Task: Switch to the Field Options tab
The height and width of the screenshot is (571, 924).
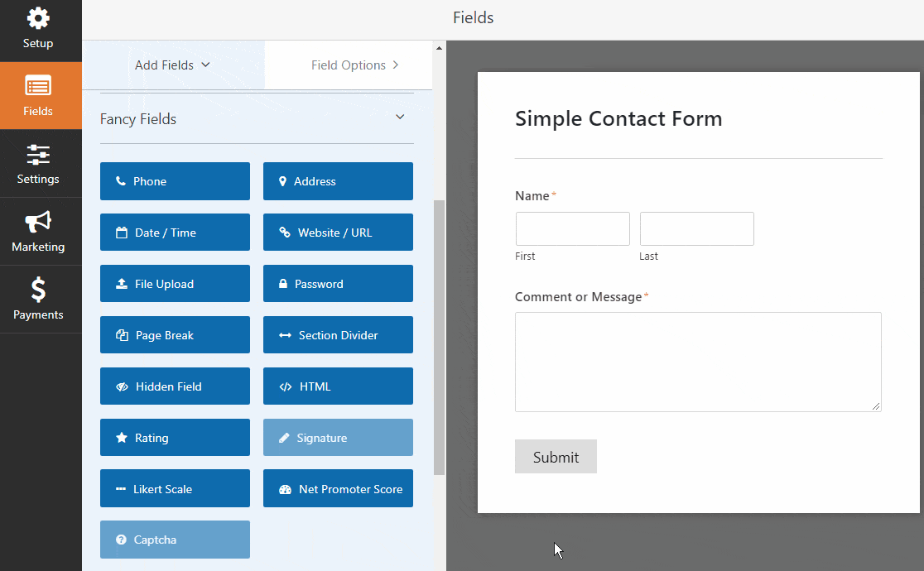Action: [x=355, y=65]
